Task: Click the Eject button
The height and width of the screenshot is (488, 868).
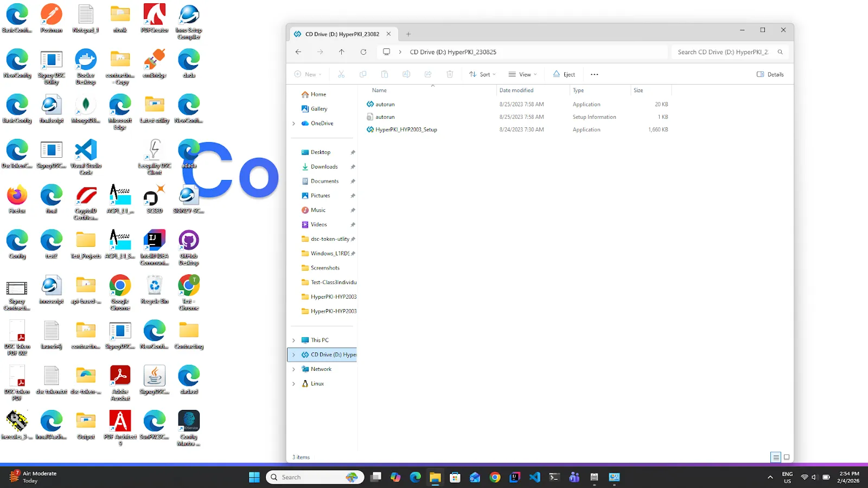Action: click(564, 74)
